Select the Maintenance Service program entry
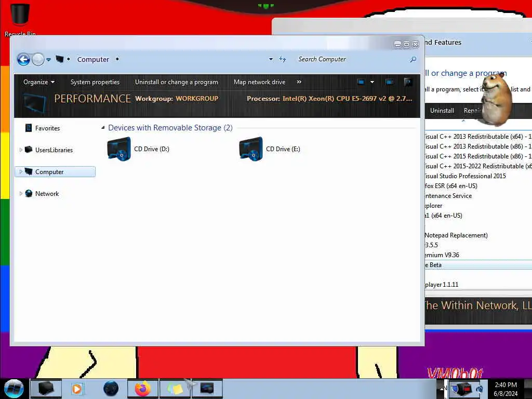 coord(478,195)
